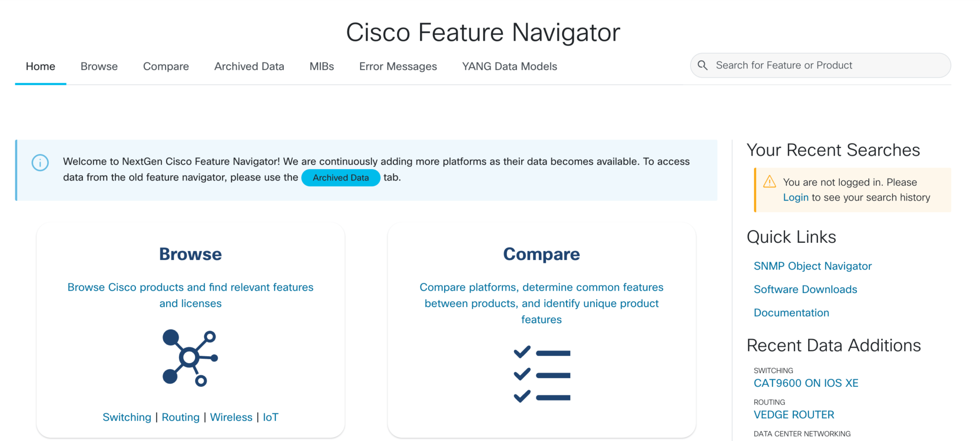The height and width of the screenshot is (441, 980).
Task: Click the search magnifying glass icon
Action: pyautogui.click(x=702, y=65)
